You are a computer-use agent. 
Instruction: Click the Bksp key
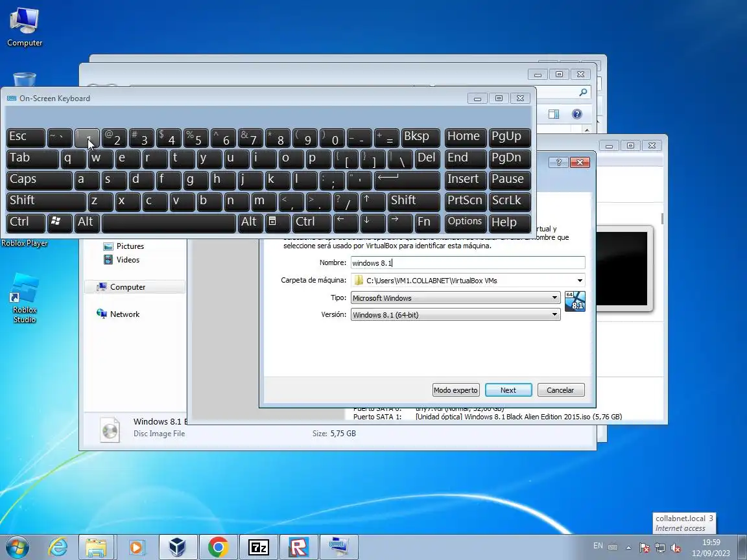coord(421,137)
